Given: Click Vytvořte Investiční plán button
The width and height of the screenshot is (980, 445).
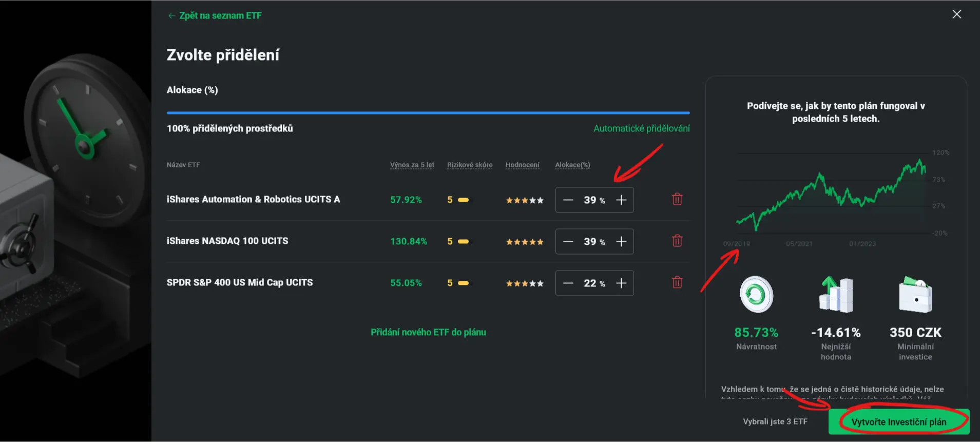Looking at the screenshot, I should pyautogui.click(x=899, y=422).
